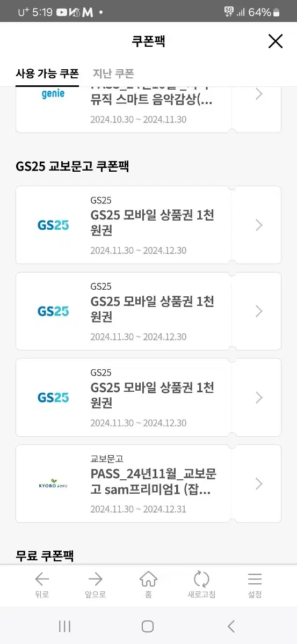This screenshot has width=297, height=644.
Task: Expand the 교보문고 coupon chevron
Action: coord(259,484)
